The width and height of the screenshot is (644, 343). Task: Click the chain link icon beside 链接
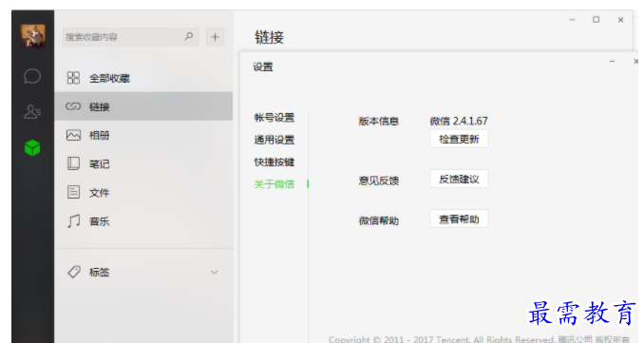[73, 106]
